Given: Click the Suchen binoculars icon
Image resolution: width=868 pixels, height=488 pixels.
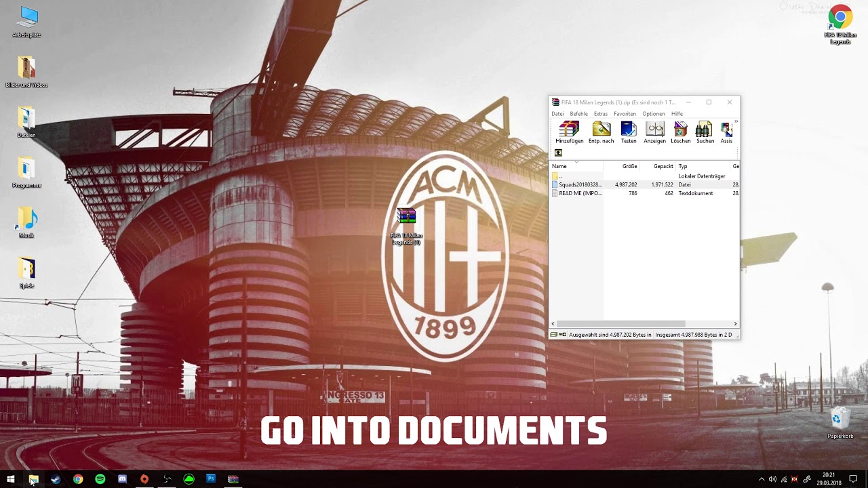Looking at the screenshot, I should (705, 132).
